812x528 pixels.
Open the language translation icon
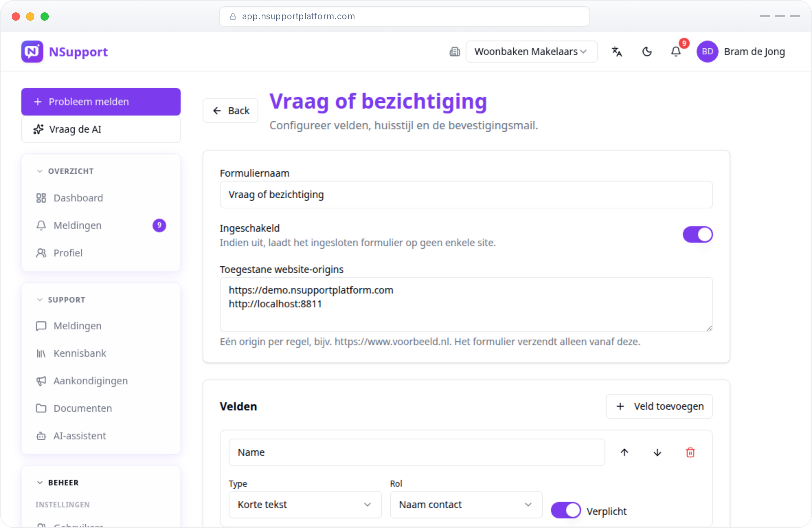pyautogui.click(x=617, y=52)
